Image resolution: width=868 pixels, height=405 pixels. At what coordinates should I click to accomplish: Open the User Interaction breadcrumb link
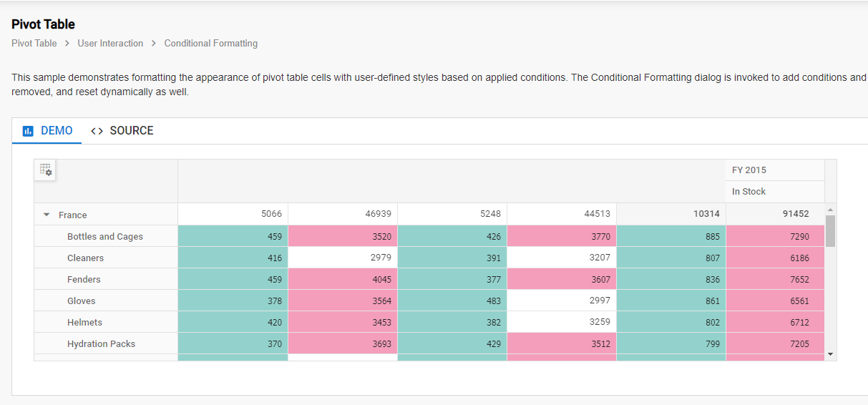[110, 44]
